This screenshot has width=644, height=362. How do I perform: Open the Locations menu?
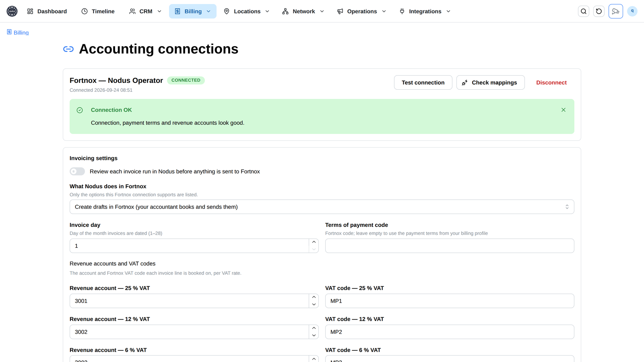(246, 11)
